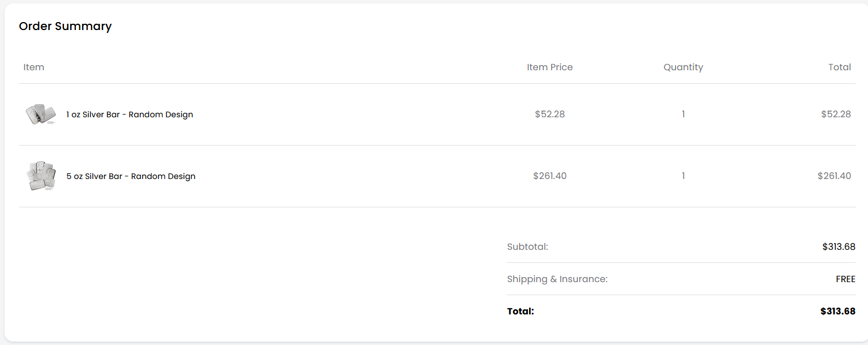
Task: Click the Order Summary heading
Action: pos(65,26)
